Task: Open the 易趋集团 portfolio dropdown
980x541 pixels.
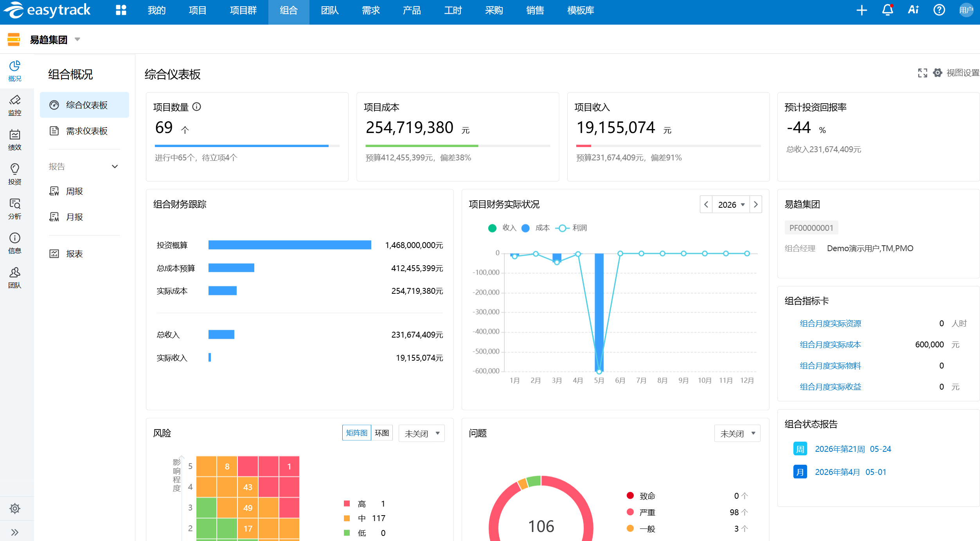Action: 55,40
